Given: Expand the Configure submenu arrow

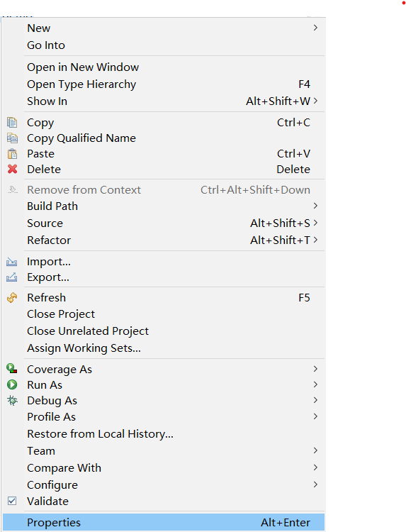Looking at the screenshot, I should pyautogui.click(x=315, y=484).
